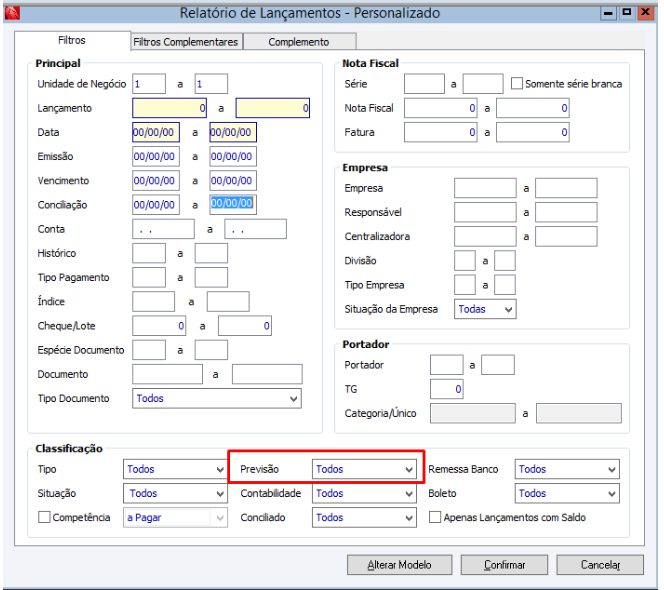Screen dimensions: 664x590
Task: Switch to the Filtros tab
Action: click(72, 41)
